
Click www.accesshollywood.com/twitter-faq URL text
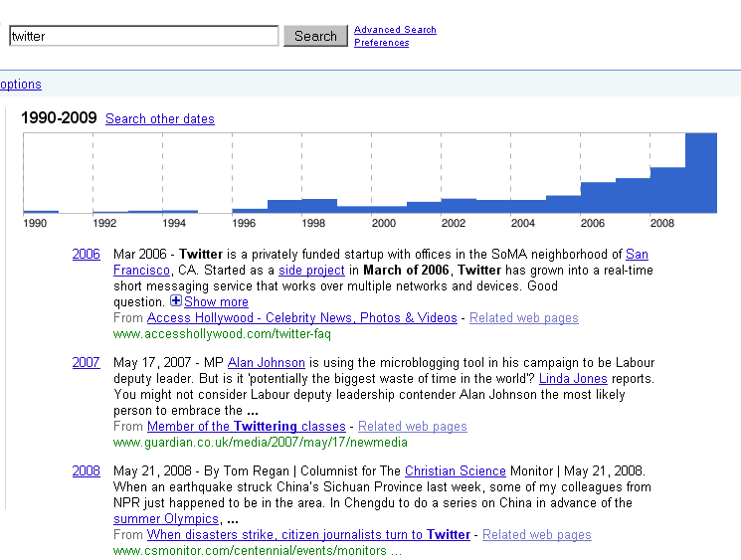point(222,334)
